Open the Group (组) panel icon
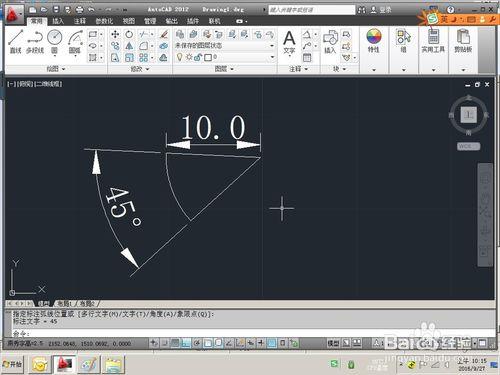 [403, 41]
